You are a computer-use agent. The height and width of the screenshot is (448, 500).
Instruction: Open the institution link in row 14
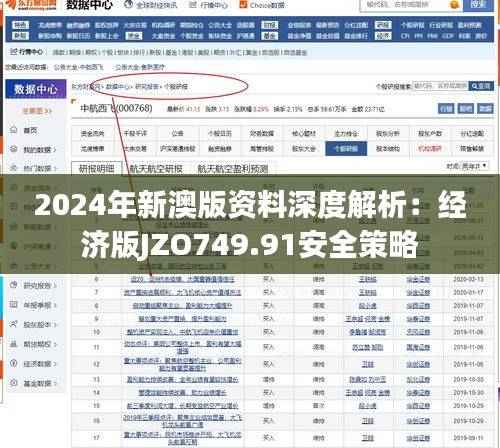click(418, 393)
